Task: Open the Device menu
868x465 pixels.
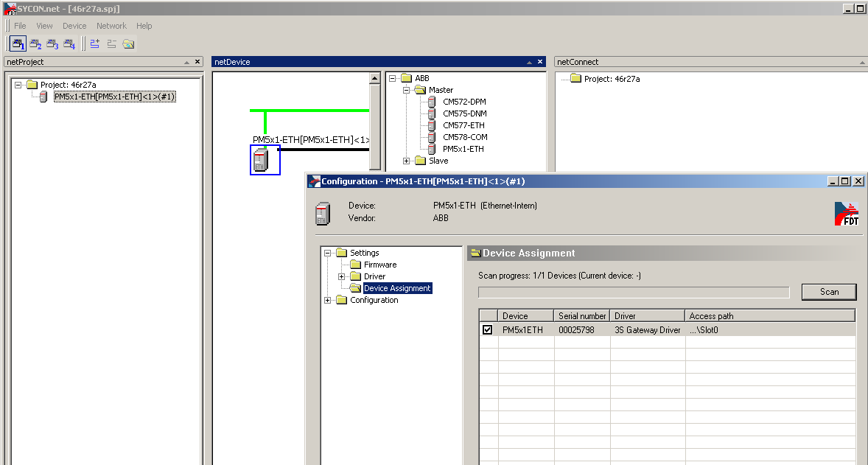Action: pyautogui.click(x=74, y=26)
